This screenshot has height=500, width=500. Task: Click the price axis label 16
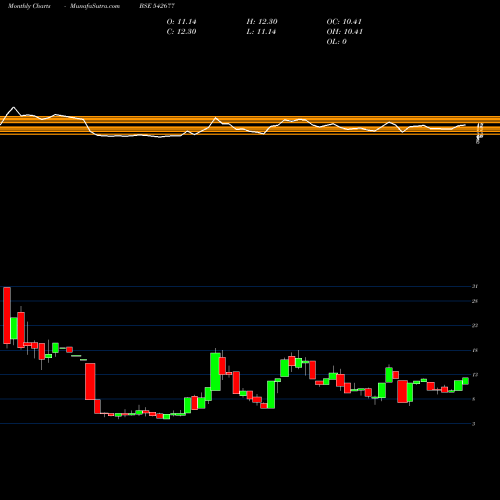coord(475,350)
